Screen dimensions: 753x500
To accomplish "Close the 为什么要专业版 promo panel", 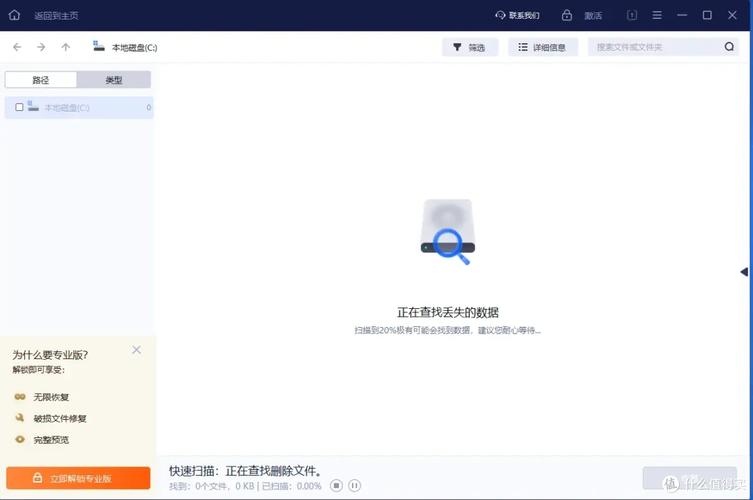I will (x=136, y=350).
